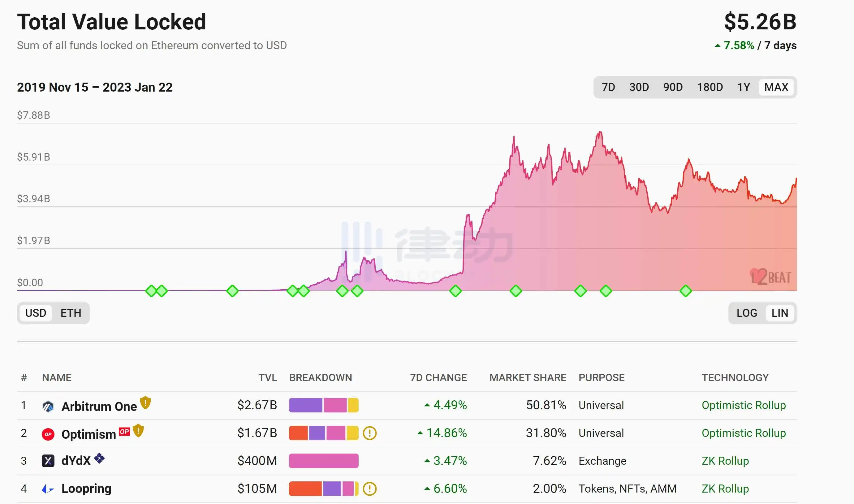Image resolution: width=854 pixels, height=504 pixels.
Task: Click the warning shield next to Optimism
Action: click(138, 430)
